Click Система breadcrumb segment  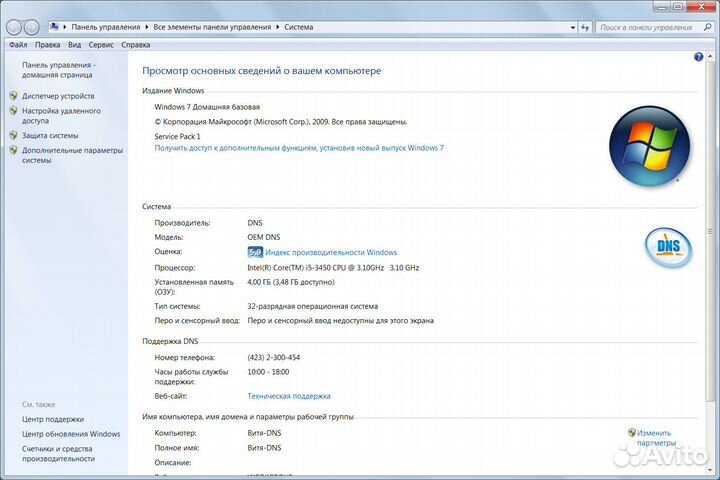[298, 27]
